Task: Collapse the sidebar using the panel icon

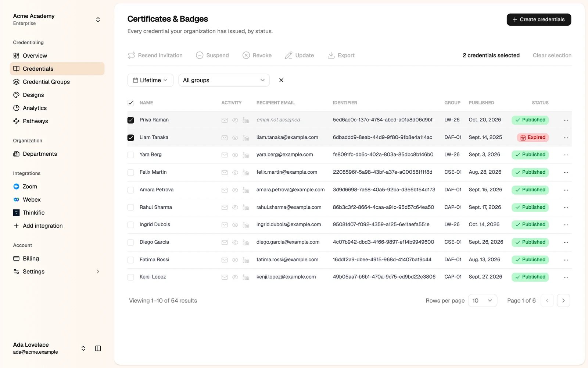Action: click(x=98, y=348)
